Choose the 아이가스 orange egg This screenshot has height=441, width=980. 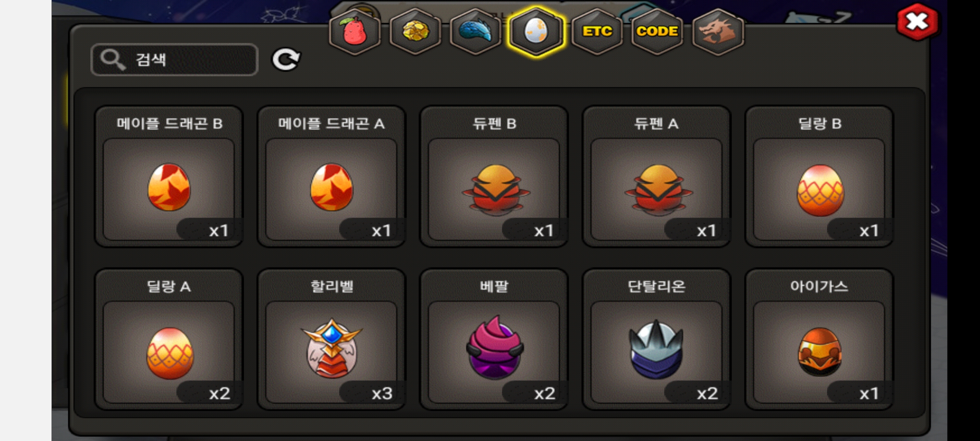click(819, 339)
